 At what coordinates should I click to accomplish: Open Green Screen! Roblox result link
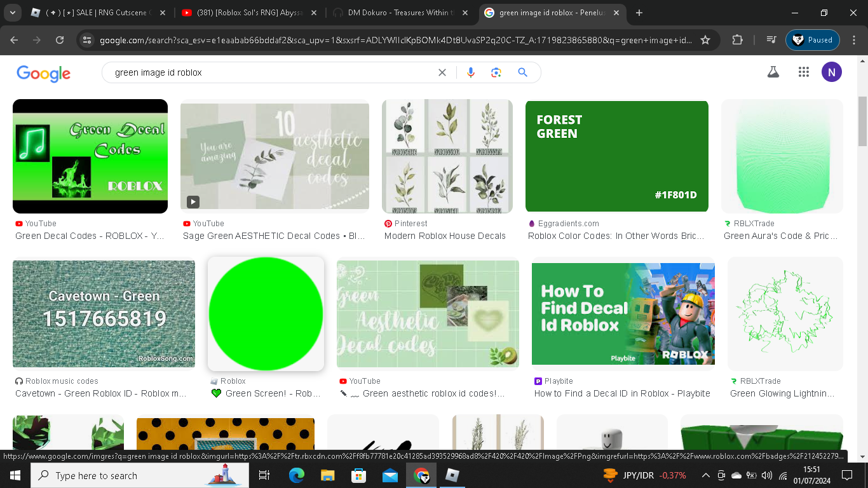[266, 393]
